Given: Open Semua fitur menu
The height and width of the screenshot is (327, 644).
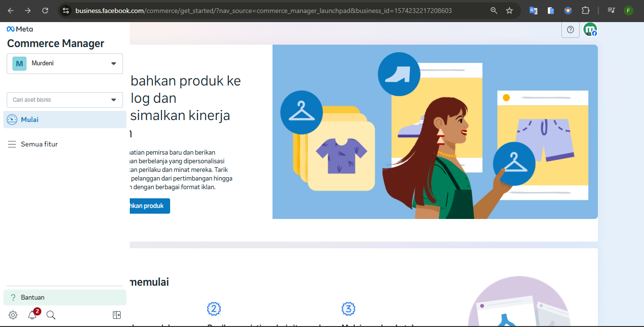Looking at the screenshot, I should 39,144.
